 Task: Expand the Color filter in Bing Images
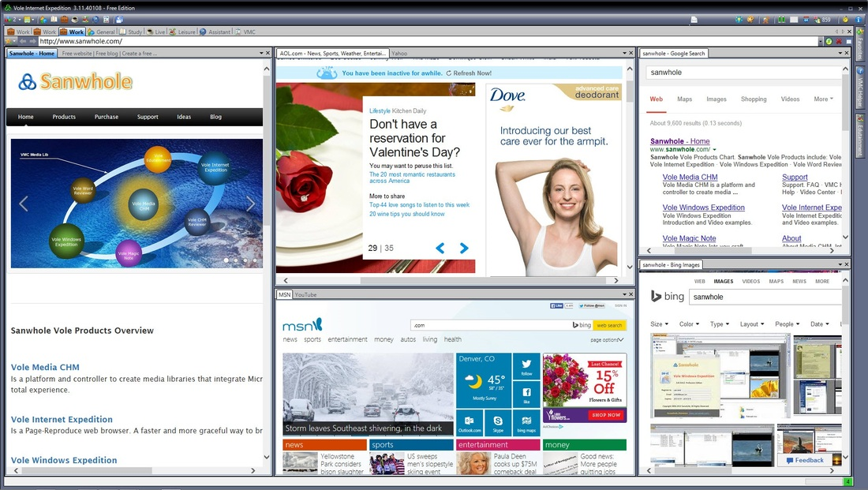click(689, 324)
